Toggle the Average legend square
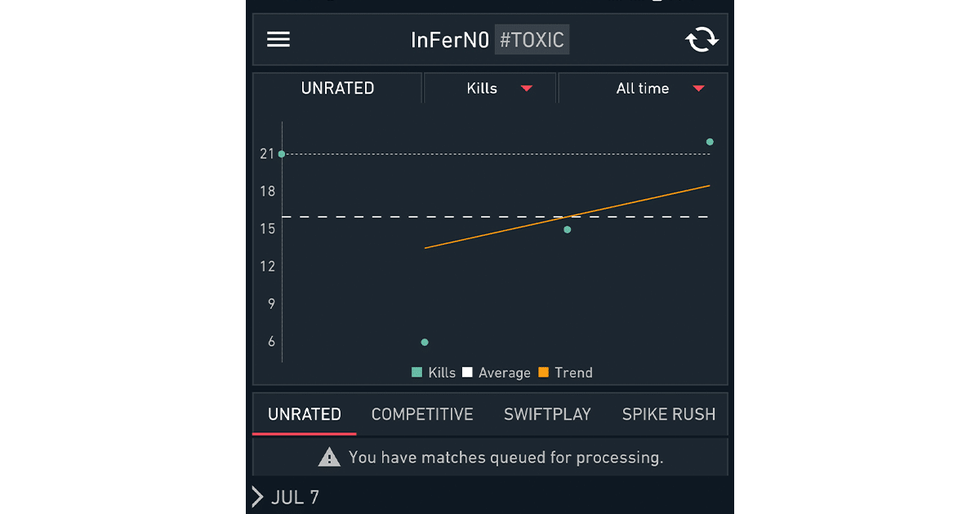This screenshot has width=980, height=514. [467, 373]
